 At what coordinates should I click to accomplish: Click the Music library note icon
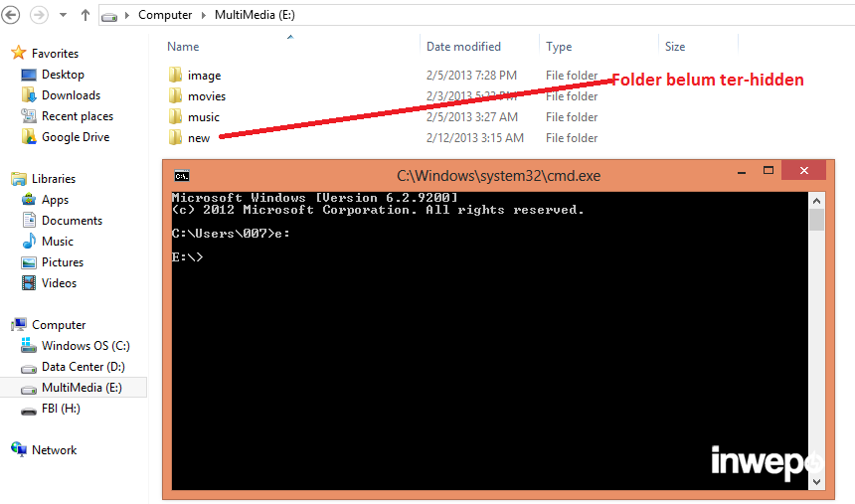[x=29, y=241]
